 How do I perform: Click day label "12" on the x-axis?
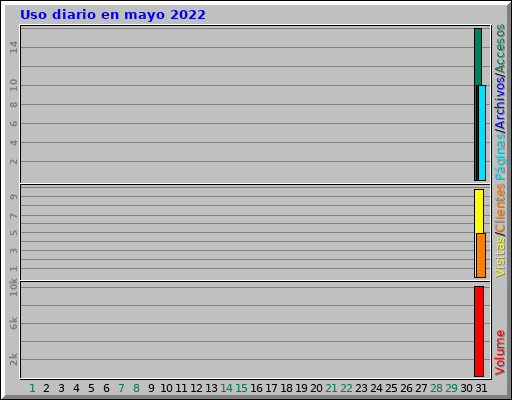click(x=196, y=388)
